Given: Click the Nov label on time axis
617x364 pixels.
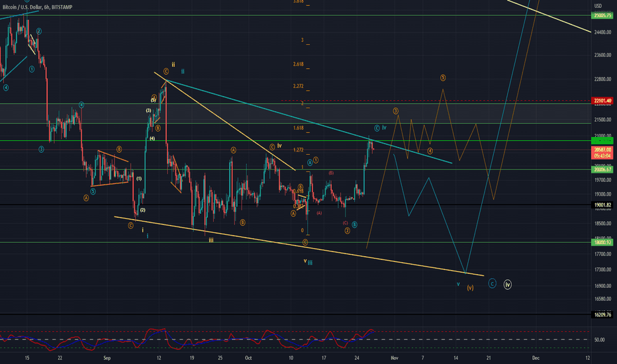Looking at the screenshot, I should 395,357.
